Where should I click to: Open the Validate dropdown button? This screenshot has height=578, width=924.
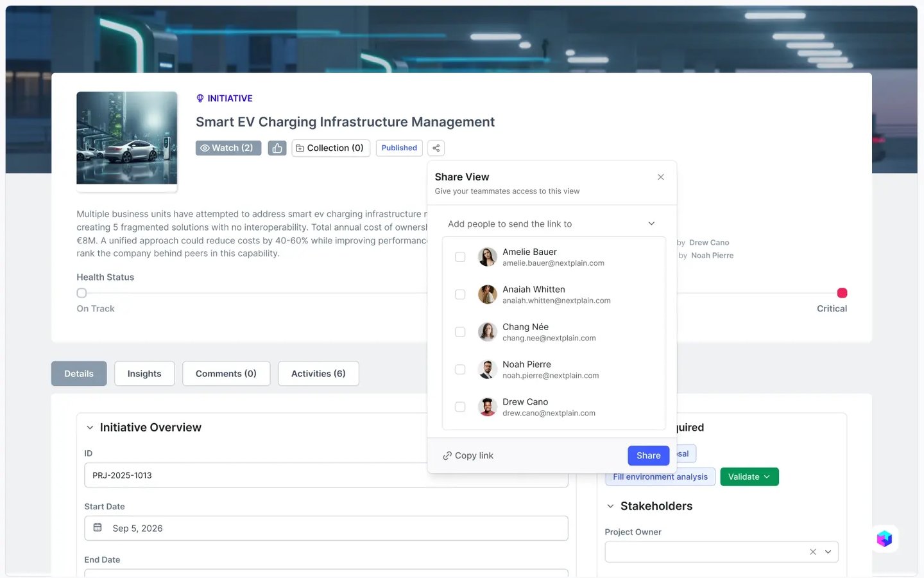click(749, 477)
